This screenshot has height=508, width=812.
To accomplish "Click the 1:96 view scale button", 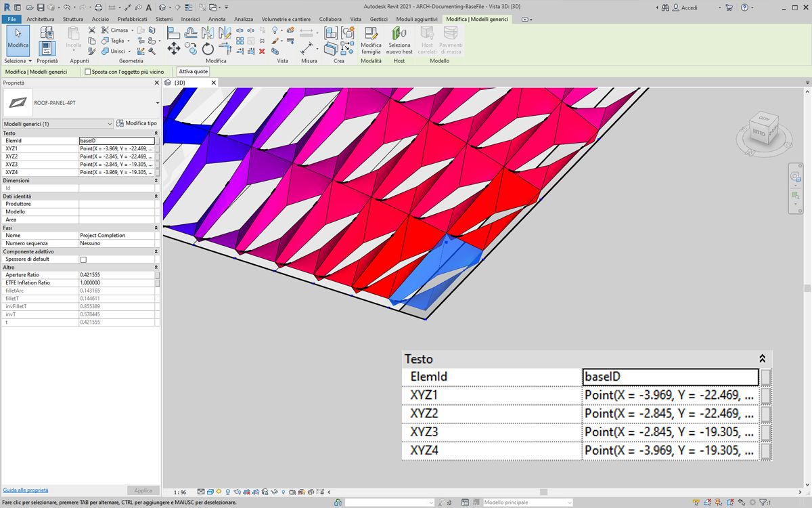I will [x=180, y=492].
